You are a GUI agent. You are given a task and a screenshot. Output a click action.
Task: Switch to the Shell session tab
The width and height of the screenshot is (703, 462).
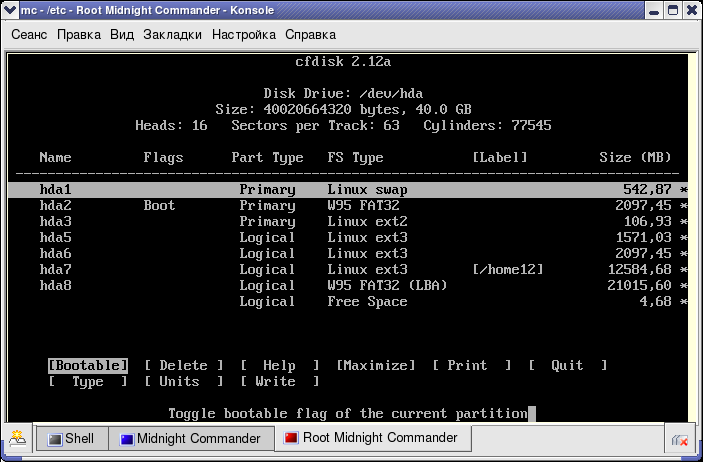point(72,439)
